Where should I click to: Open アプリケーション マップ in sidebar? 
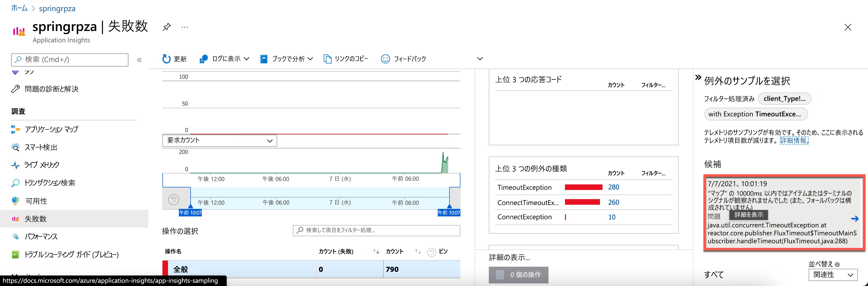[x=51, y=130]
